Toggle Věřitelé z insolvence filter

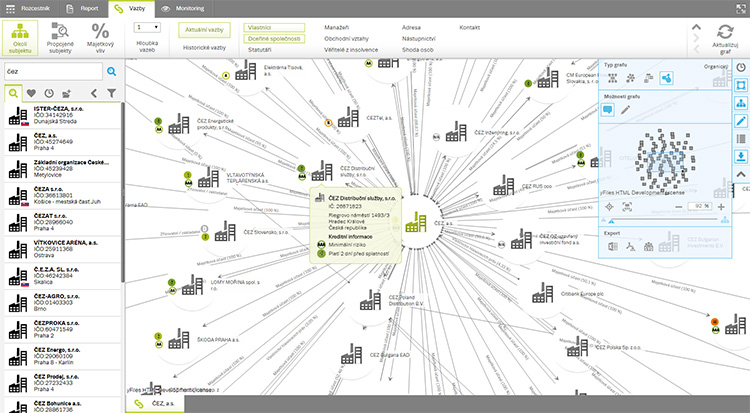[x=351, y=50]
